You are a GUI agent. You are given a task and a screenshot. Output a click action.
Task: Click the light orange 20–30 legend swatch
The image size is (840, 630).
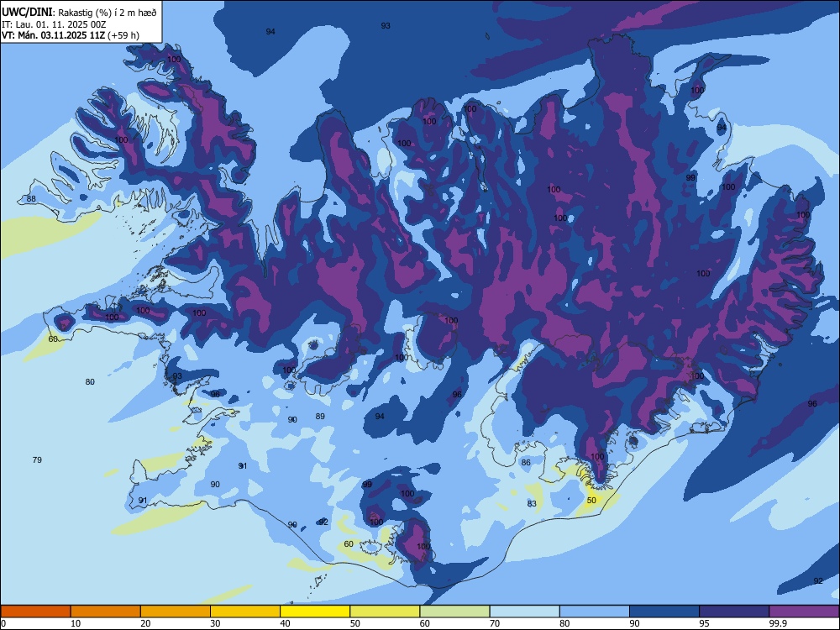pyautogui.click(x=176, y=612)
